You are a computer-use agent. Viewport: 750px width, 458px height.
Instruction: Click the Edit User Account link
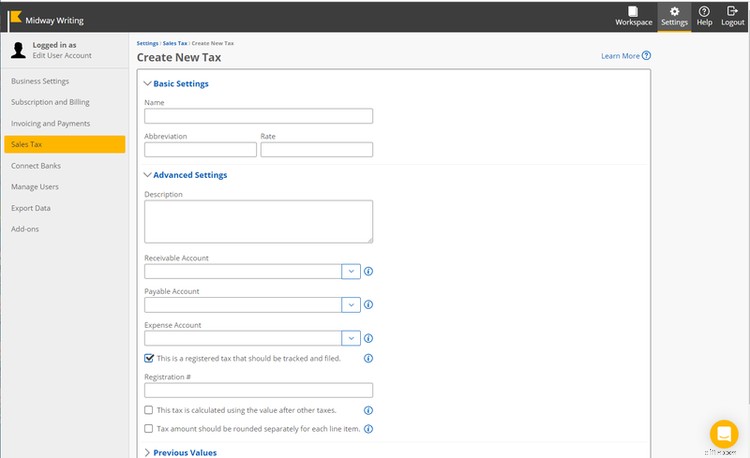click(x=62, y=55)
